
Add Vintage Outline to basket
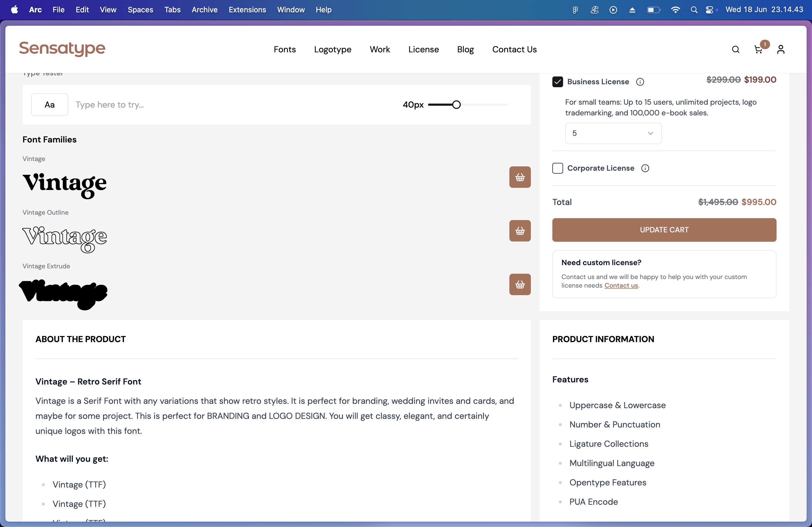pos(520,231)
